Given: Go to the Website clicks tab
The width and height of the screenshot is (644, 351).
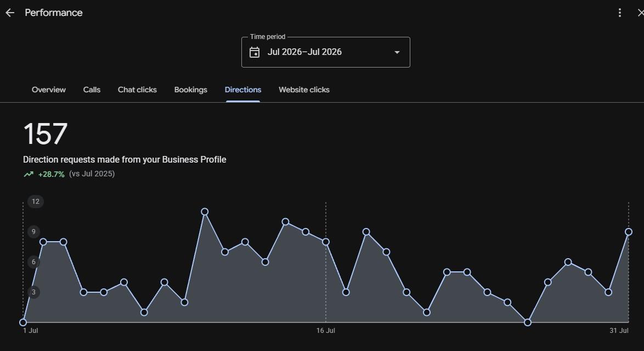Looking at the screenshot, I should click(x=304, y=90).
